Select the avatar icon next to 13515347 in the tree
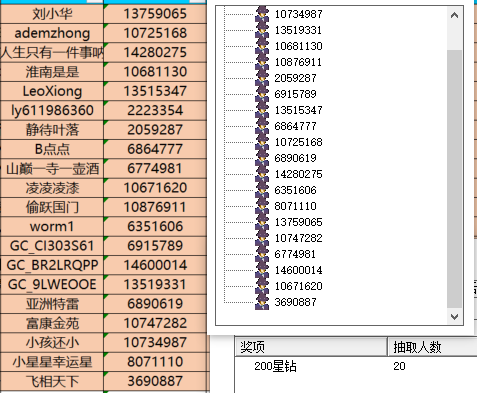 coord(262,110)
